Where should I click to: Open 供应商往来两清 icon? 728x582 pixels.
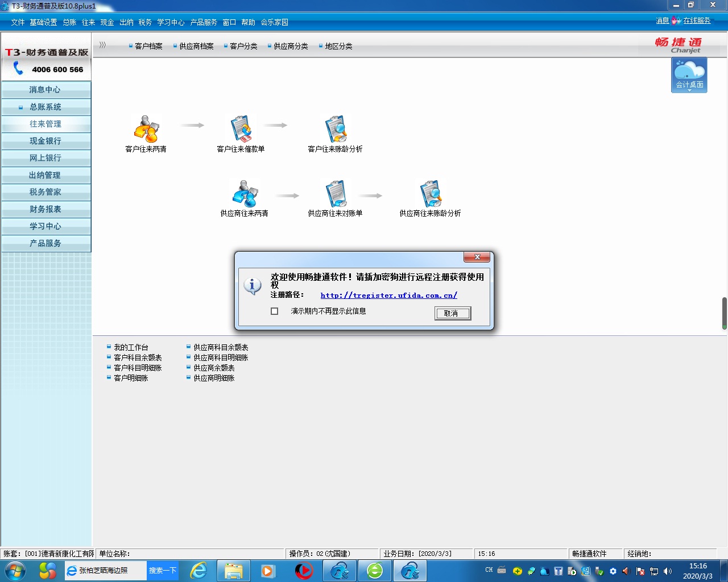coord(245,194)
